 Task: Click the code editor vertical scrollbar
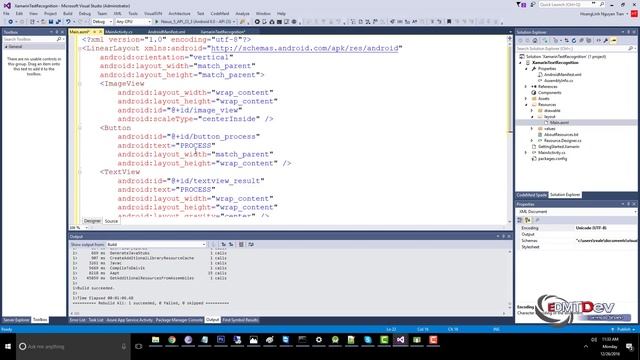coord(510,129)
